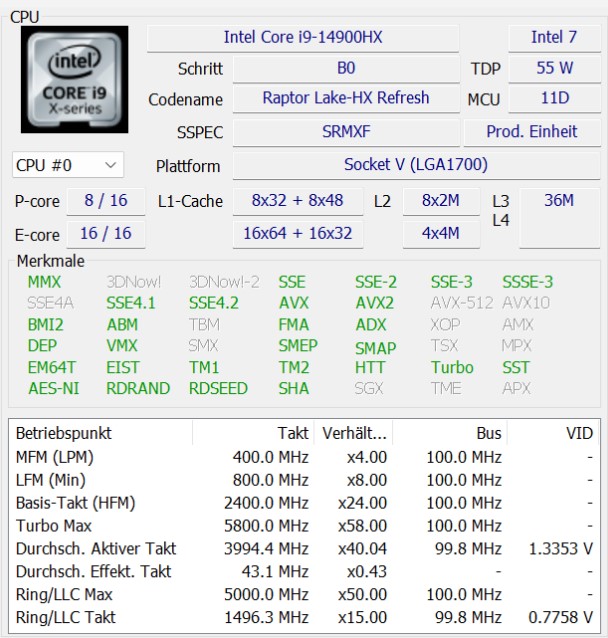Click the Socket V (LGA1700) platform field

pyautogui.click(x=416, y=165)
